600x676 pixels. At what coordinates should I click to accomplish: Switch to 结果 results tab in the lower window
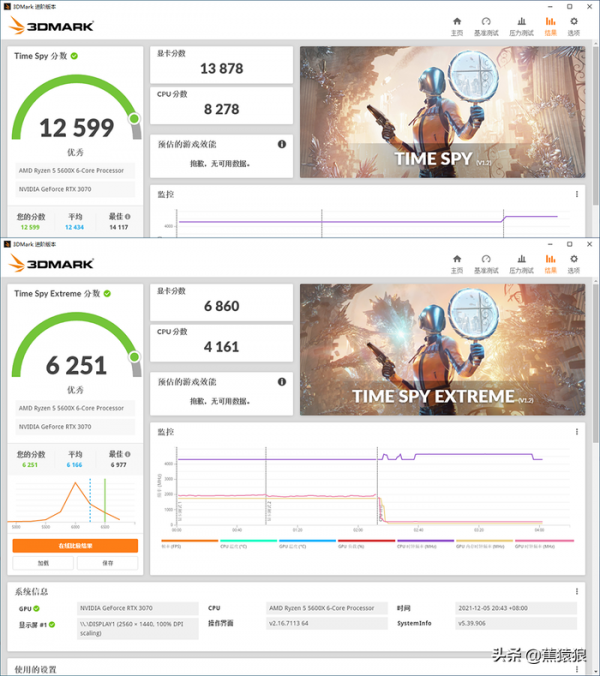[549, 263]
